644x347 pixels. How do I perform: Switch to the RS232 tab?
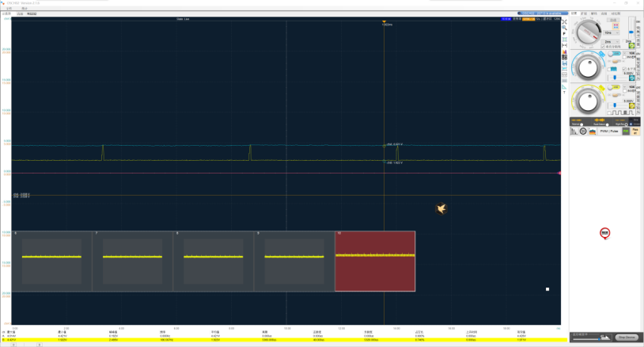(32, 14)
